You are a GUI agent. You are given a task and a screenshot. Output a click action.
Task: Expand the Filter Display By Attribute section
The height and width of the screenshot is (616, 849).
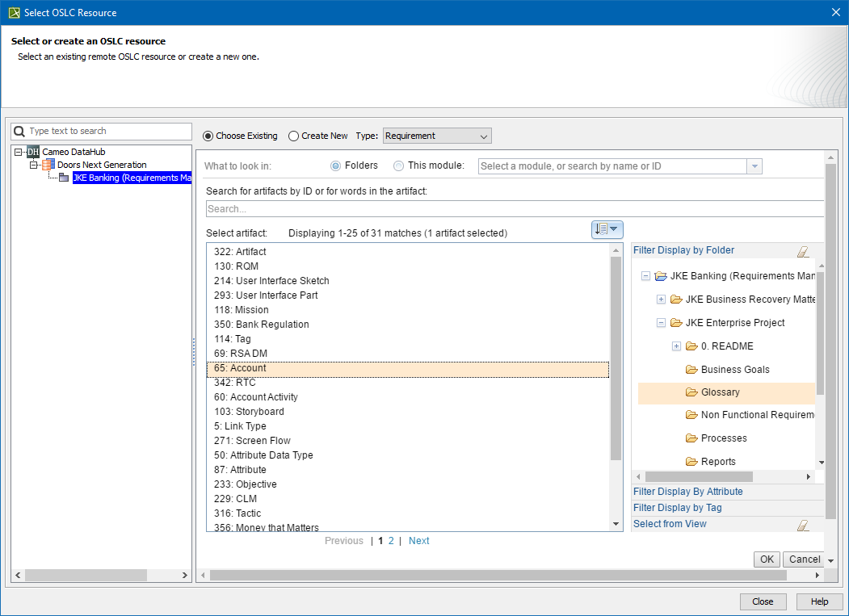[687, 492]
